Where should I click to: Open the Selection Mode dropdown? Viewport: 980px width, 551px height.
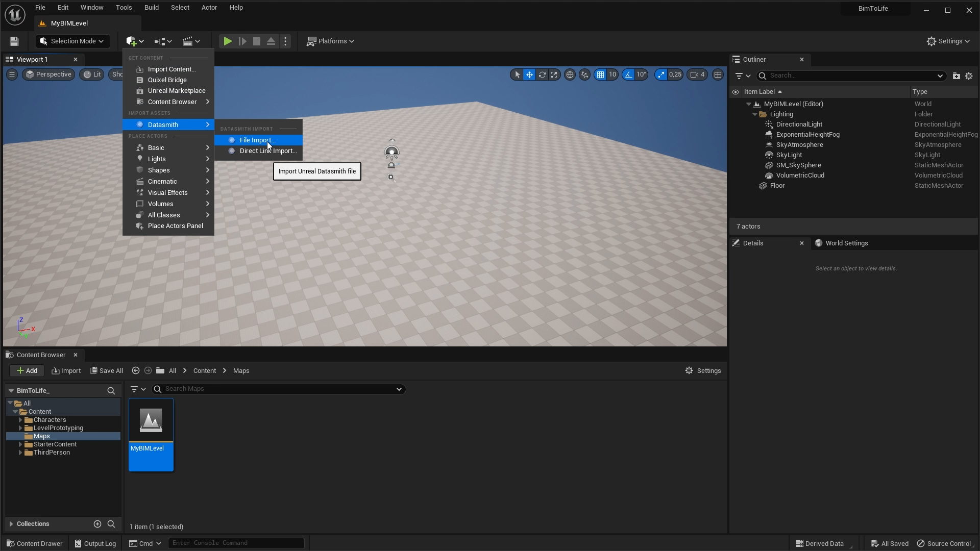point(72,41)
